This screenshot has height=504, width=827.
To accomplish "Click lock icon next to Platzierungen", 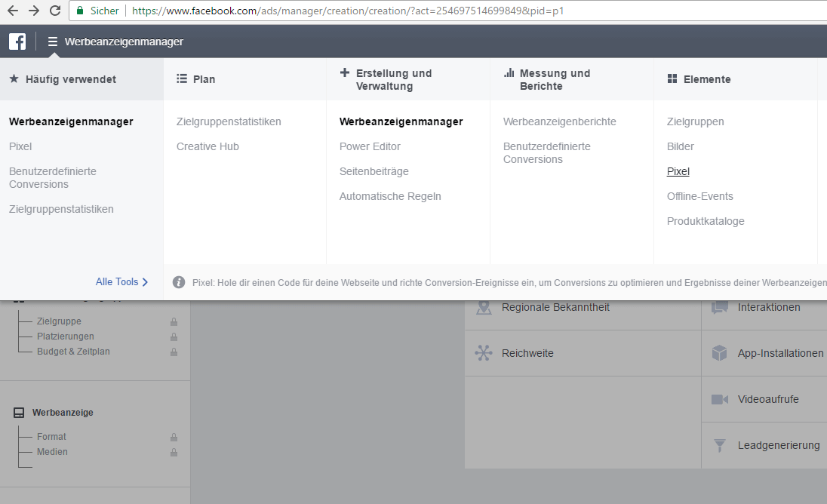I will point(174,337).
